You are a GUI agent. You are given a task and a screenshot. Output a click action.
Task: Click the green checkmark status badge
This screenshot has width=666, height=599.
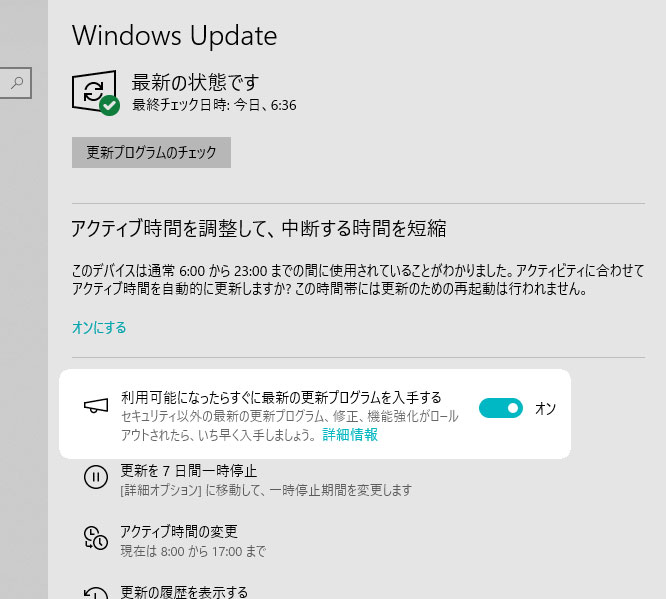click(x=110, y=105)
